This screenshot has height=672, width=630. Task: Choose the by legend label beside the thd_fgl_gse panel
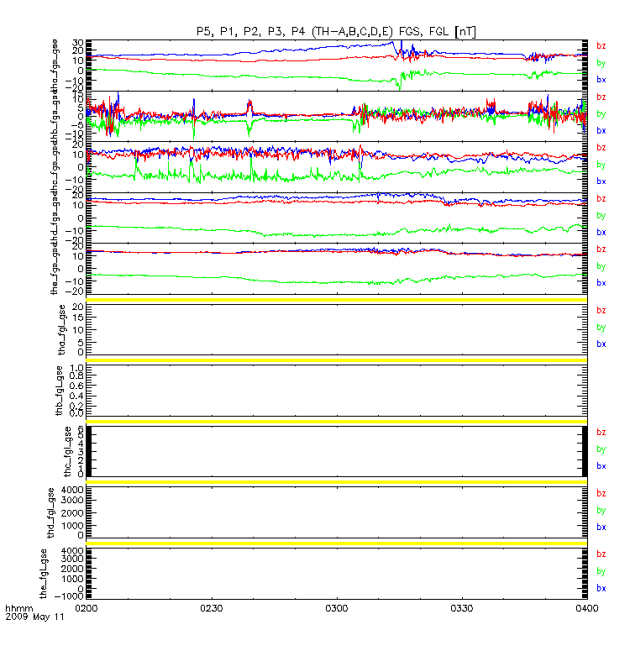(601, 511)
